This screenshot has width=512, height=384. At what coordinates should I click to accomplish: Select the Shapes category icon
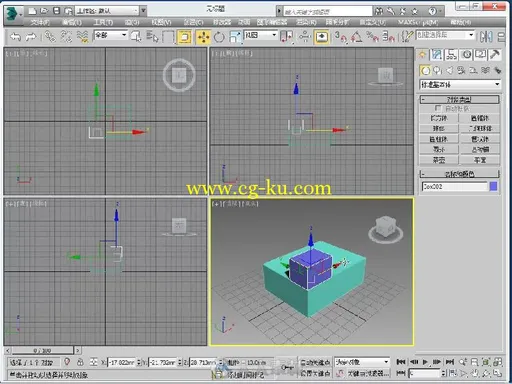pyautogui.click(x=437, y=70)
